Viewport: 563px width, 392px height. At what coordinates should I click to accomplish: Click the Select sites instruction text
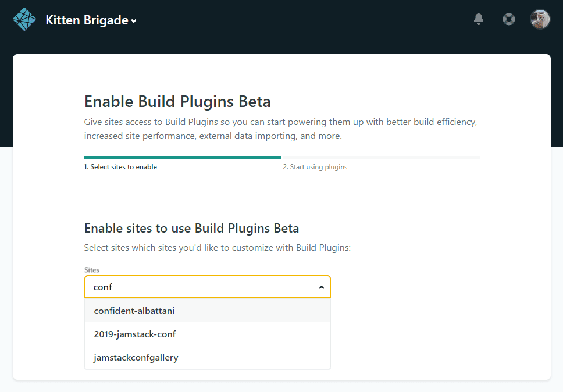point(218,248)
